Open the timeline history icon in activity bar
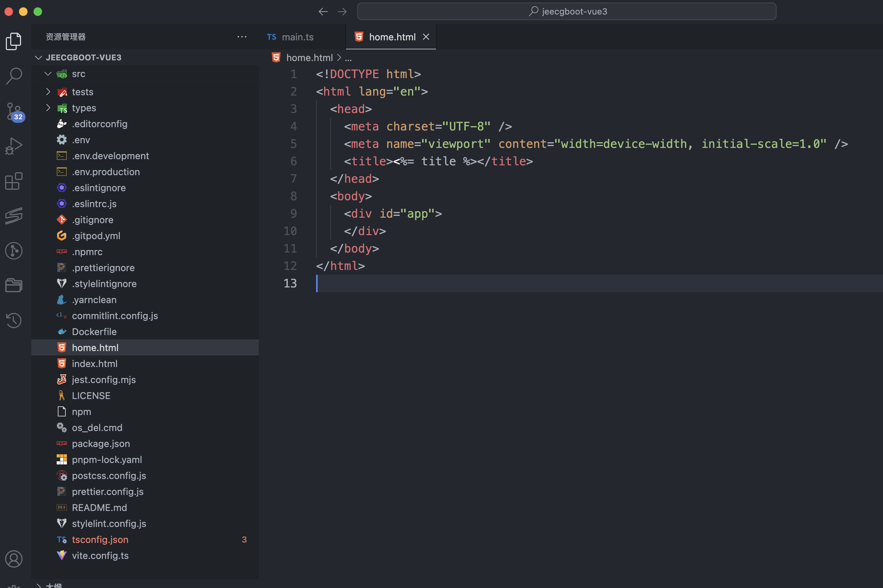 point(14,320)
